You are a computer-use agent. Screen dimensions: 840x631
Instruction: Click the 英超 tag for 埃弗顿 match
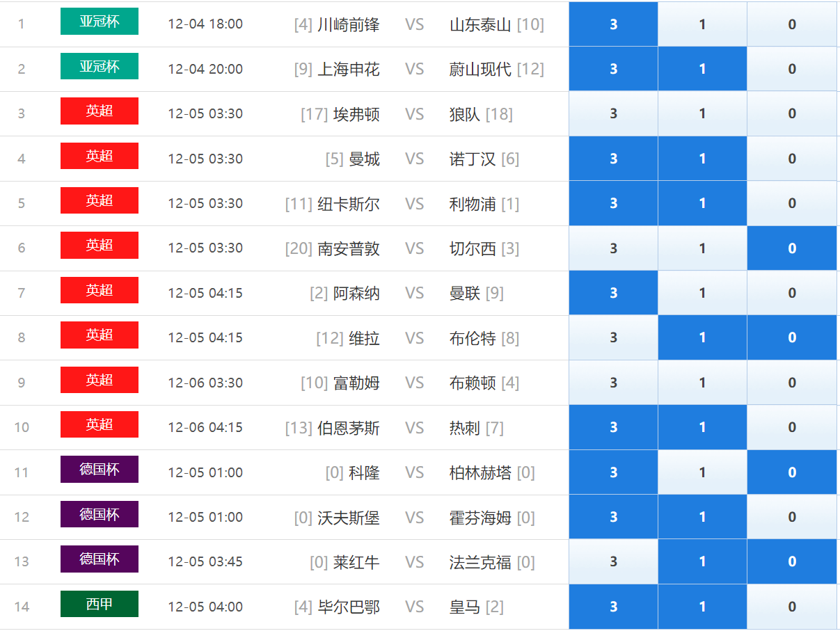(100, 111)
